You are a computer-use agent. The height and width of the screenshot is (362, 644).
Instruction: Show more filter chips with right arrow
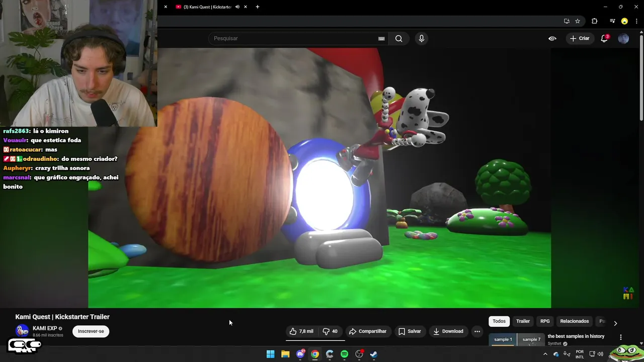(615, 323)
